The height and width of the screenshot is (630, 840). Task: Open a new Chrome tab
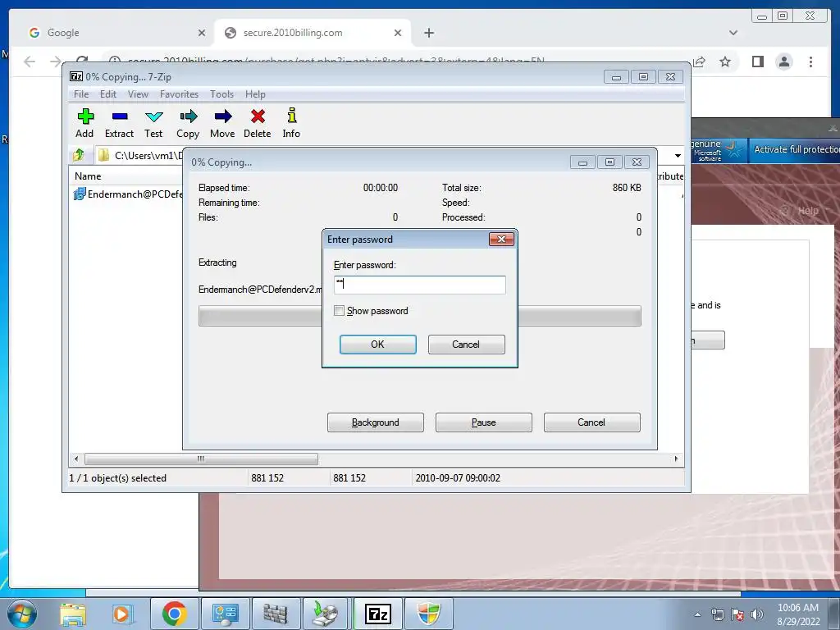[x=428, y=33]
